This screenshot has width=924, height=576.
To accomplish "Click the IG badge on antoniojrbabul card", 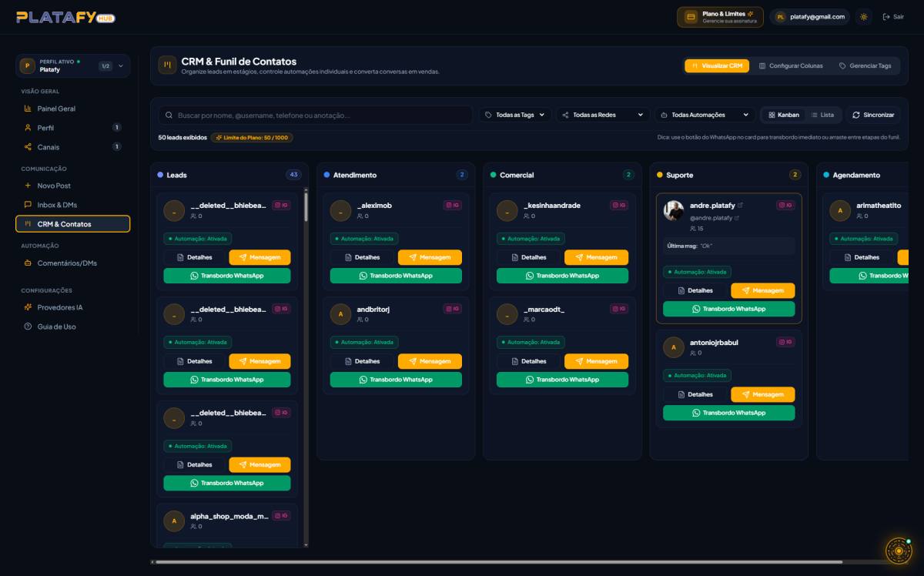I will tap(785, 342).
